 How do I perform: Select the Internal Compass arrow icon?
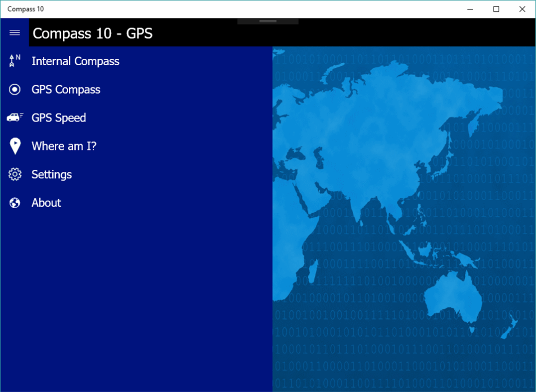[x=14, y=61]
